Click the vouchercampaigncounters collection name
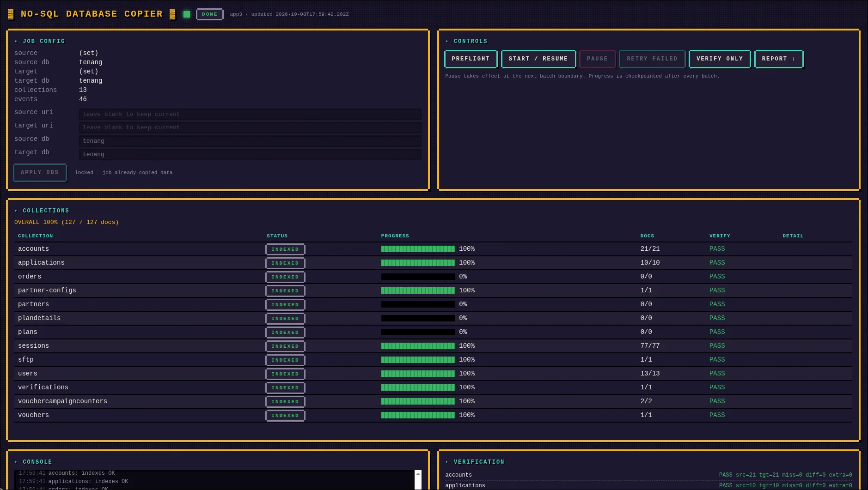The width and height of the screenshot is (868, 490). (x=62, y=401)
